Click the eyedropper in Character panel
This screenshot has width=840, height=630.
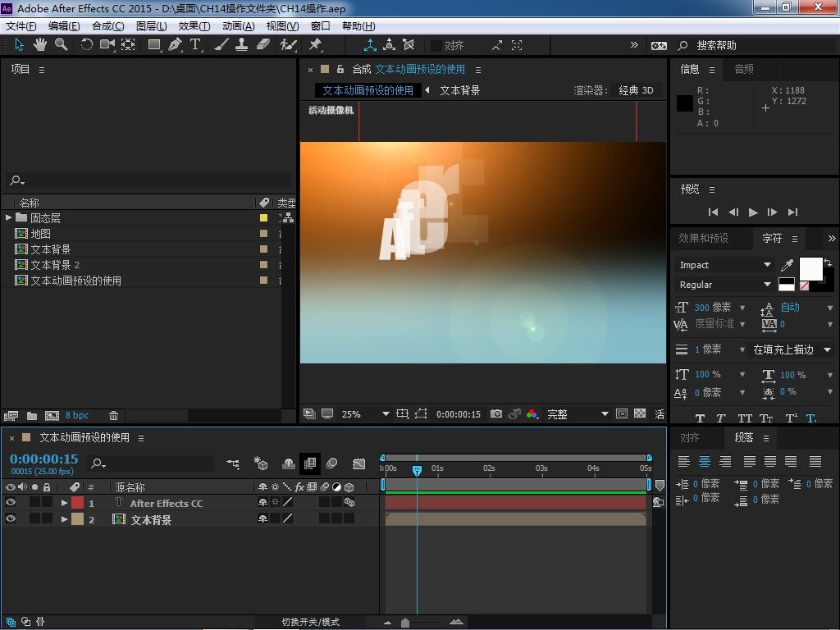pos(787,265)
